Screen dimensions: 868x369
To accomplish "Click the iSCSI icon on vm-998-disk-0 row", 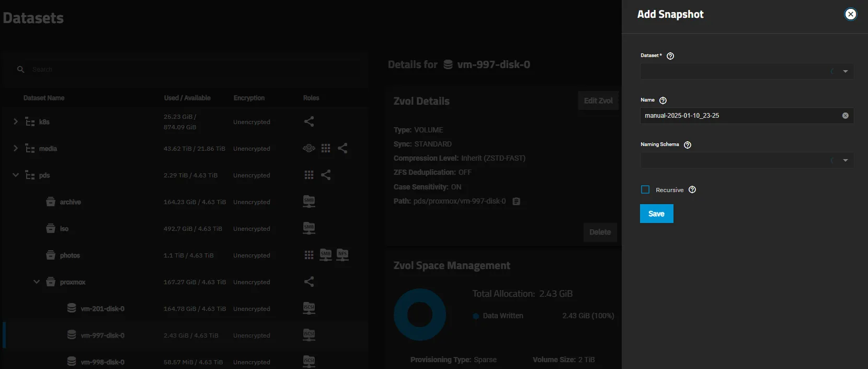I will click(309, 361).
